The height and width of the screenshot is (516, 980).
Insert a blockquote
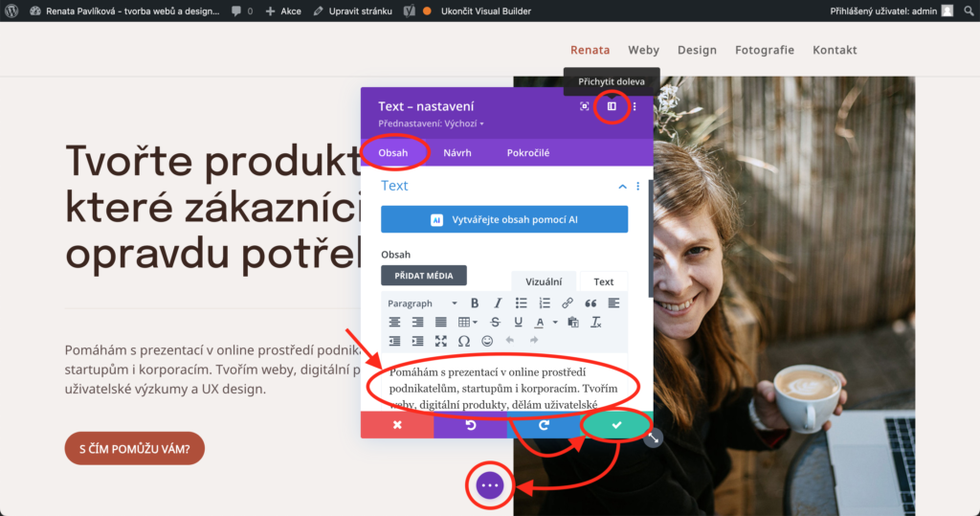(590, 303)
